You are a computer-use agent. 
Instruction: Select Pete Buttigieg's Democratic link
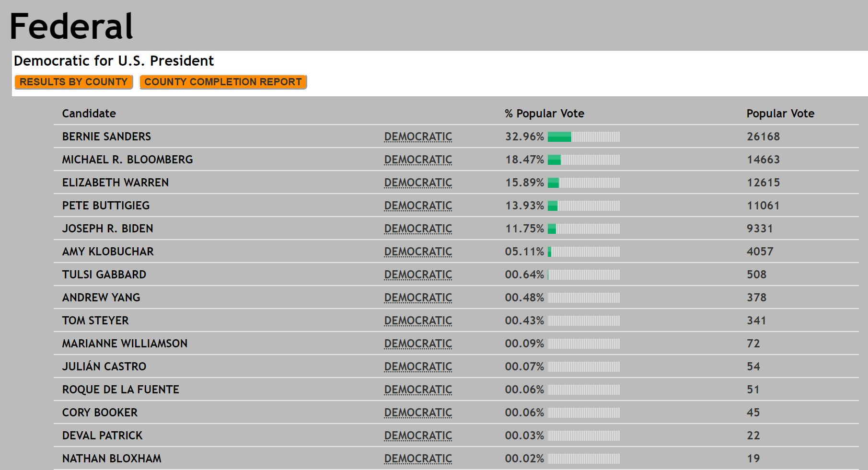tap(418, 206)
